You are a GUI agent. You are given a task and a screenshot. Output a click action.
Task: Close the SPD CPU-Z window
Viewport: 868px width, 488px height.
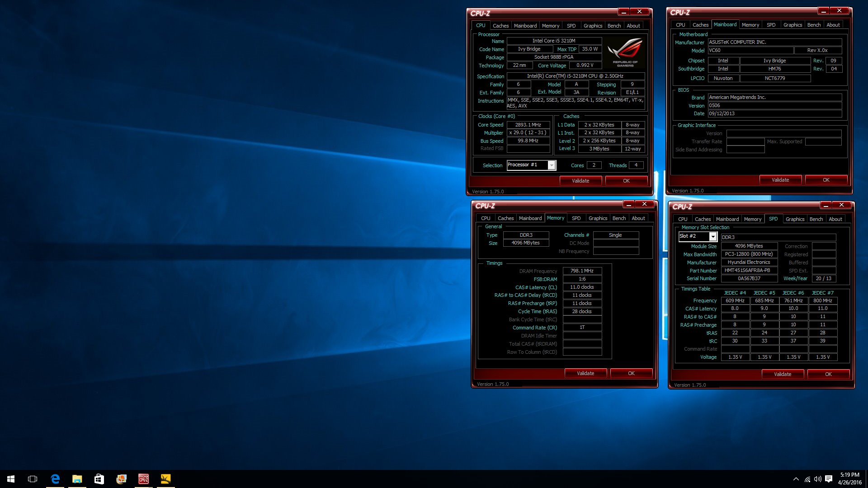[x=841, y=205]
